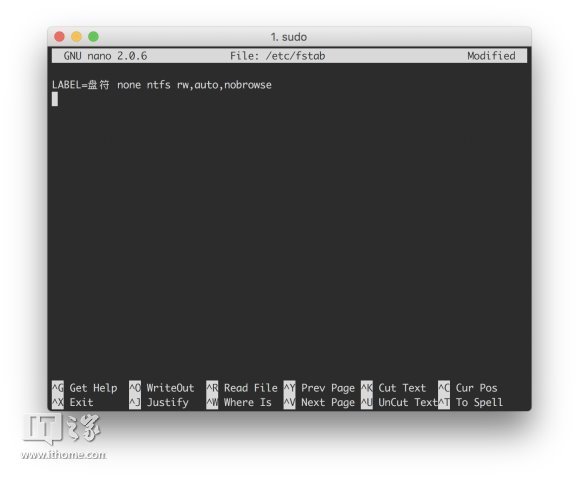
Task: Click the '1. sudo' window title
Action: pyautogui.click(x=289, y=37)
